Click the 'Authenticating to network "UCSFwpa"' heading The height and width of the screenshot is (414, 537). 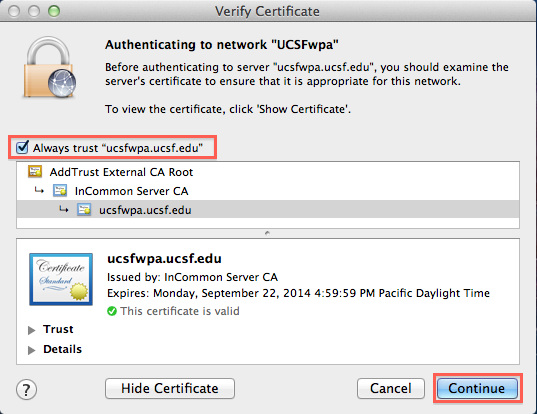(x=222, y=45)
